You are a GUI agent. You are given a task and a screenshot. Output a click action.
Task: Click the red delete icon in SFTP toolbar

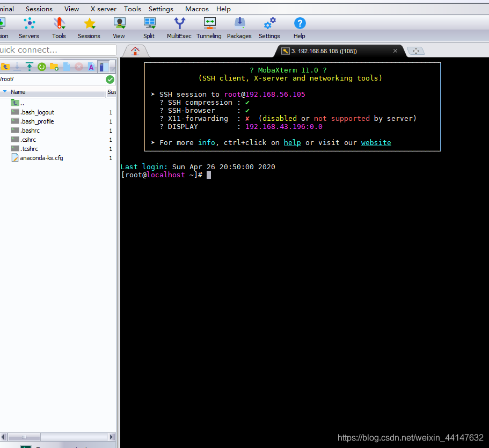79,67
